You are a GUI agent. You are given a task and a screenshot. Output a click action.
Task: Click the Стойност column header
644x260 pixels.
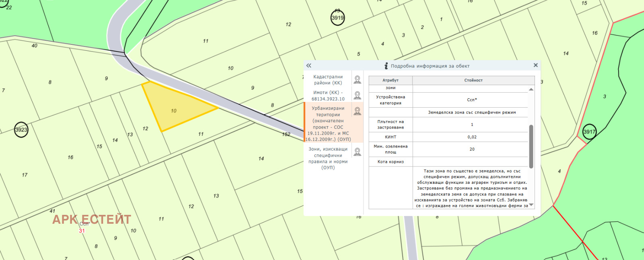click(473, 80)
